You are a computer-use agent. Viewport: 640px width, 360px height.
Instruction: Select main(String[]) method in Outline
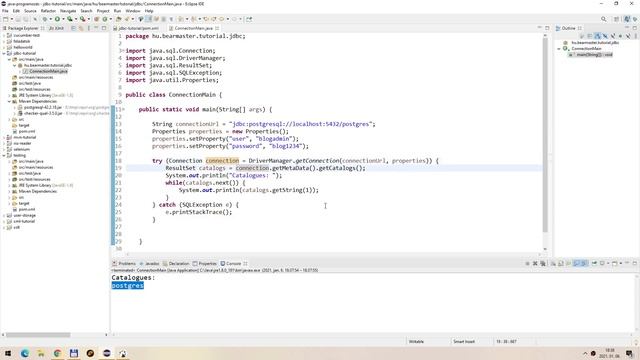pos(591,55)
